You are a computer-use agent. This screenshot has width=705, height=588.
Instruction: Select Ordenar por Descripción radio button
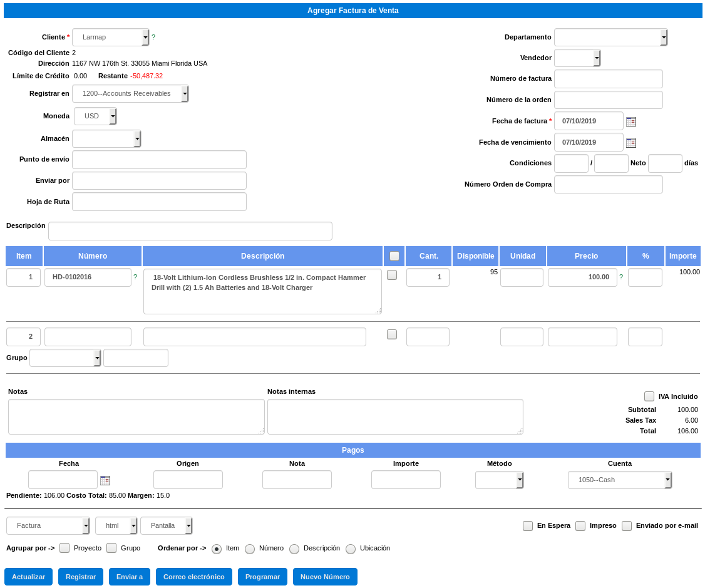294,549
